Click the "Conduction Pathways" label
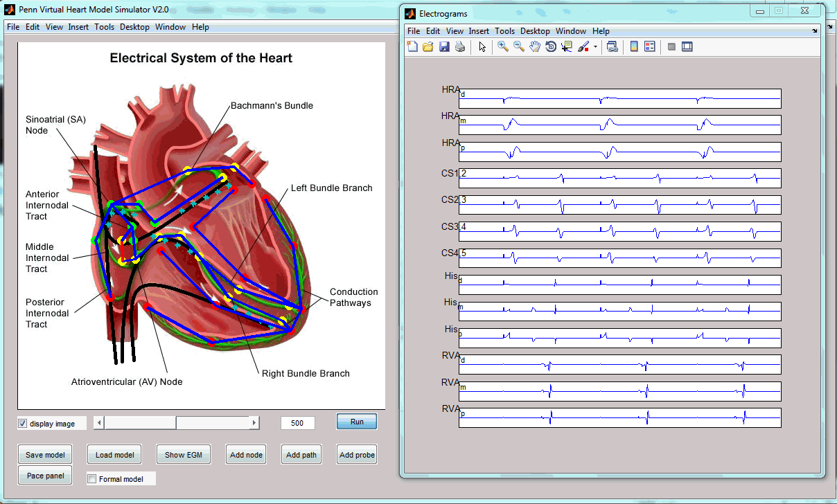Viewport: 837px width, 504px height. coord(353,298)
